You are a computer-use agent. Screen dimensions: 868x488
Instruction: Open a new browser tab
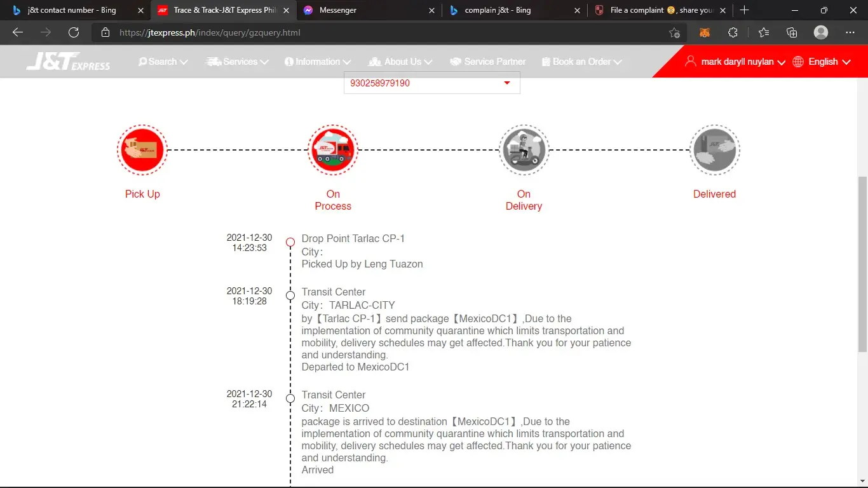(x=745, y=10)
